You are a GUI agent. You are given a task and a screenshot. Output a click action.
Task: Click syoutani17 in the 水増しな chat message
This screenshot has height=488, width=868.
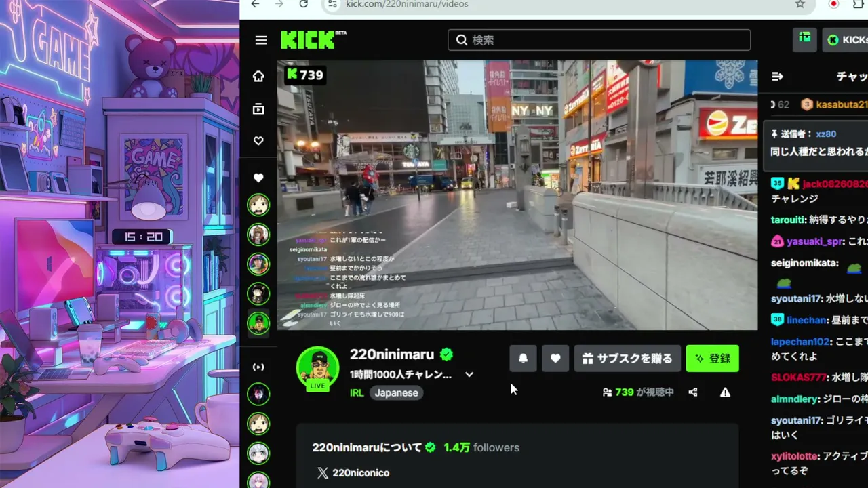coord(797,298)
